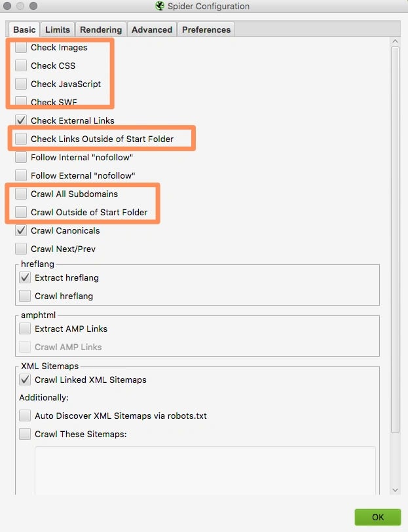
Task: Switch to the Limits tab
Action: (x=58, y=29)
